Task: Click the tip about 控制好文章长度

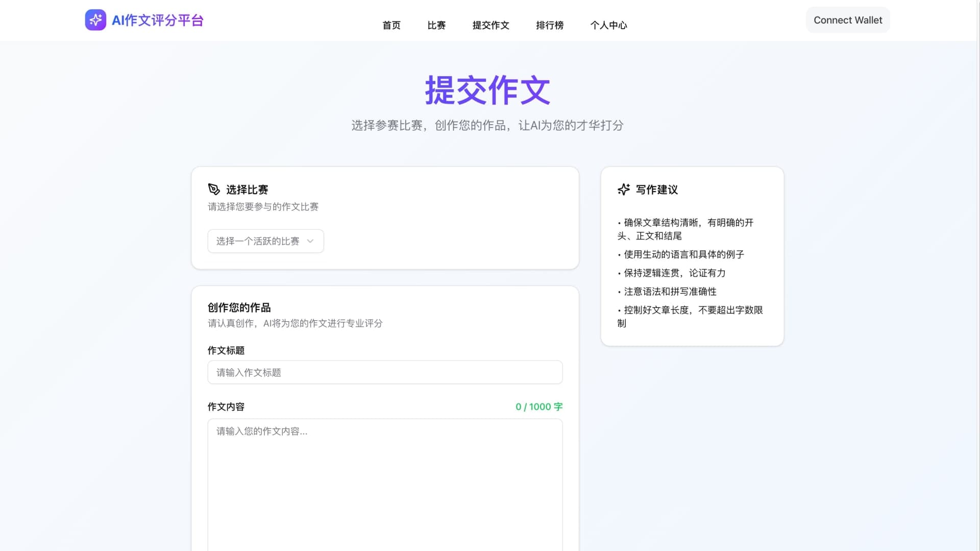Action: pyautogui.click(x=690, y=316)
